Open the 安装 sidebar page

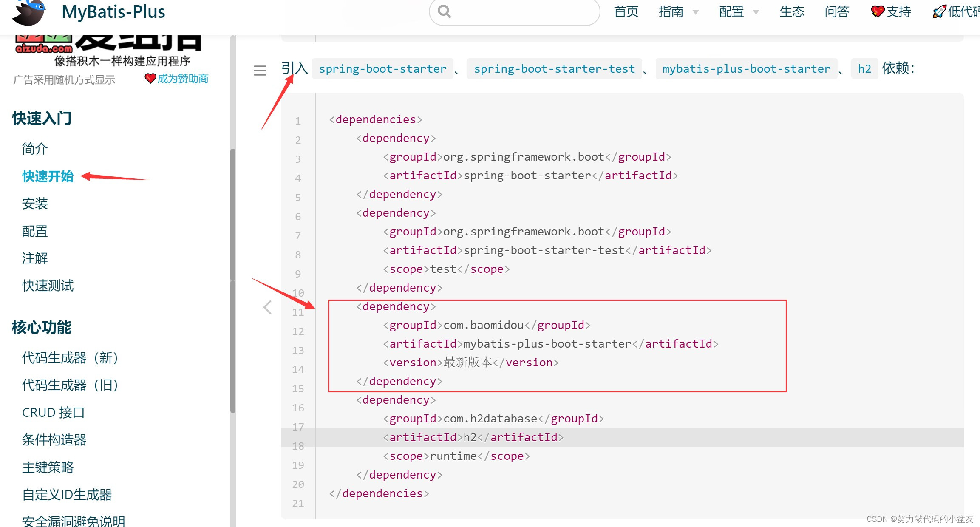tap(35, 204)
